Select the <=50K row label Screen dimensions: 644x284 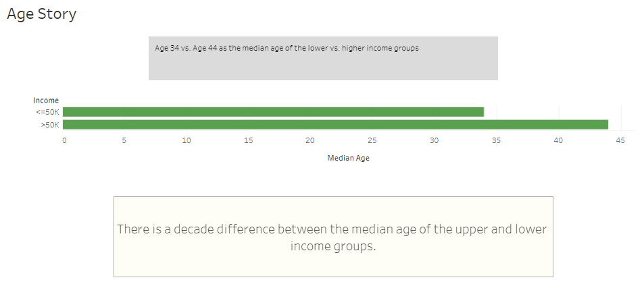tap(48, 112)
